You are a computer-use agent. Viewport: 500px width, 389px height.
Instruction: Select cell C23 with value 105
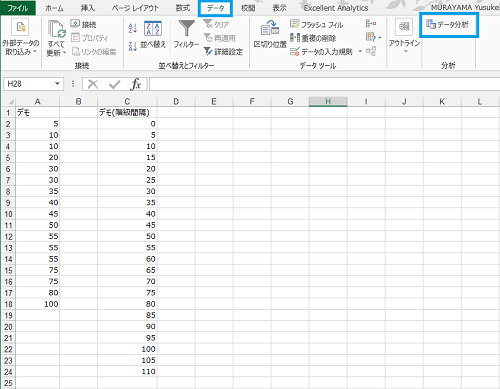click(127, 360)
